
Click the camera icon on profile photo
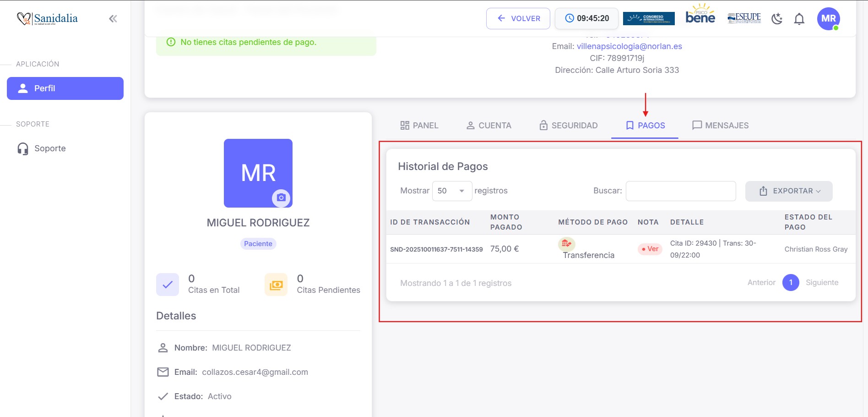[x=281, y=198]
